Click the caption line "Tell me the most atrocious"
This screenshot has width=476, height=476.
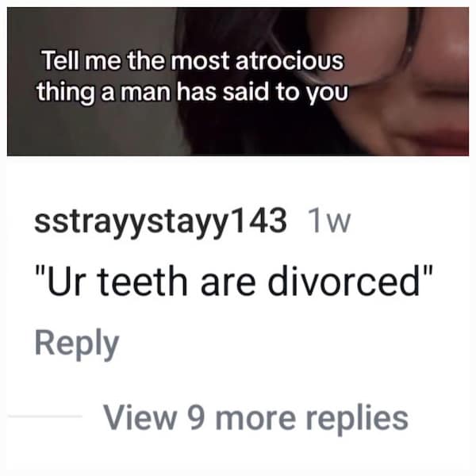click(193, 61)
